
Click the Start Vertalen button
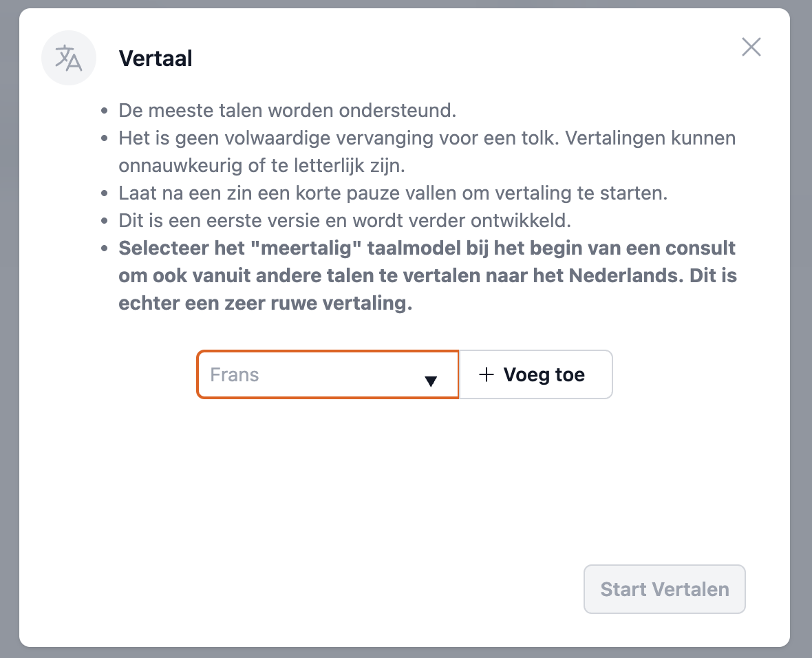664,589
